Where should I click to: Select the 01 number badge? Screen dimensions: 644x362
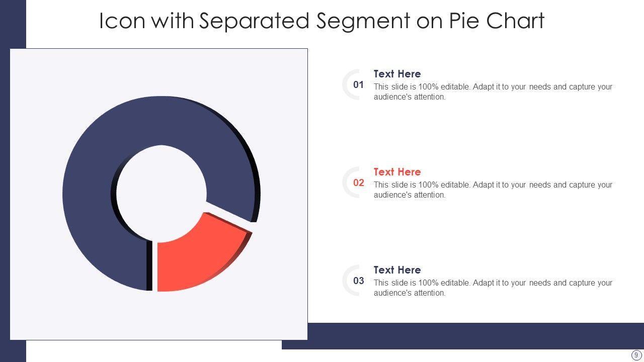coord(358,84)
